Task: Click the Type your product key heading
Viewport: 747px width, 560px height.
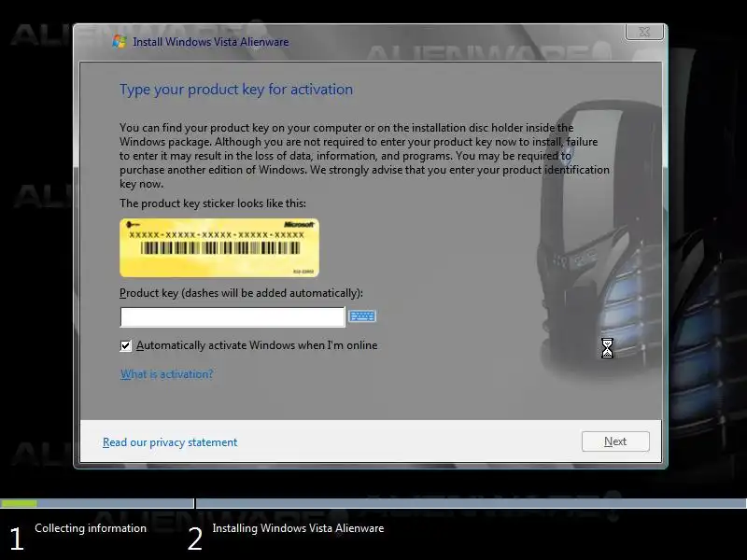Action: pos(236,90)
